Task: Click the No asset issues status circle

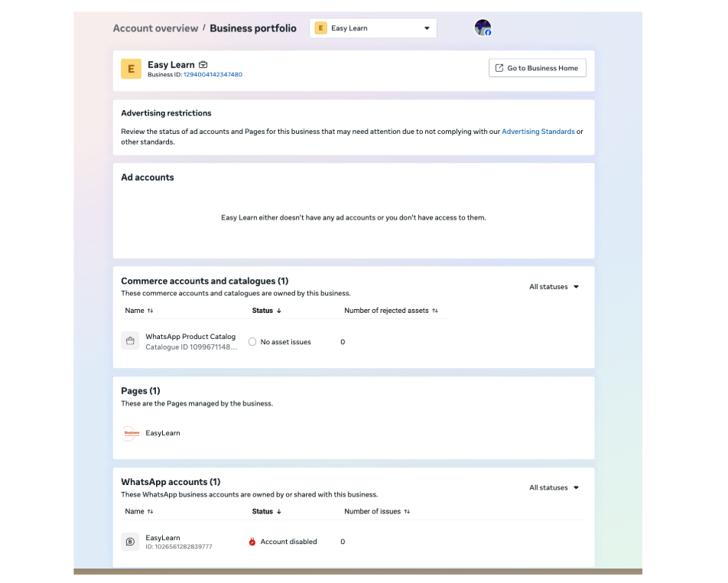Action: (252, 342)
